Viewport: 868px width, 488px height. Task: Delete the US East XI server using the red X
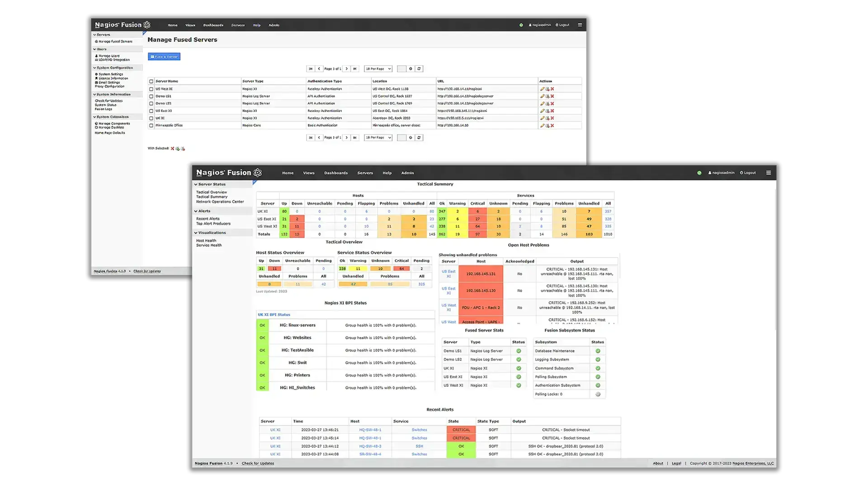pyautogui.click(x=552, y=111)
